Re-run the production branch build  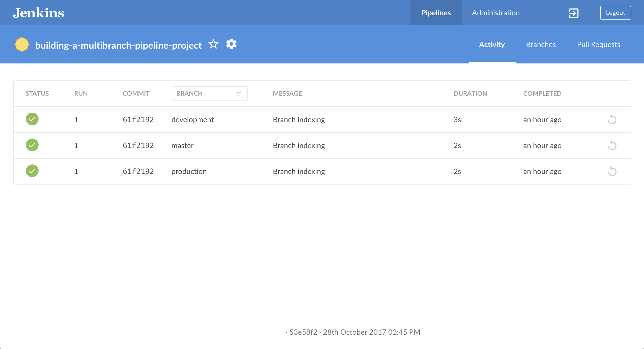tap(612, 171)
